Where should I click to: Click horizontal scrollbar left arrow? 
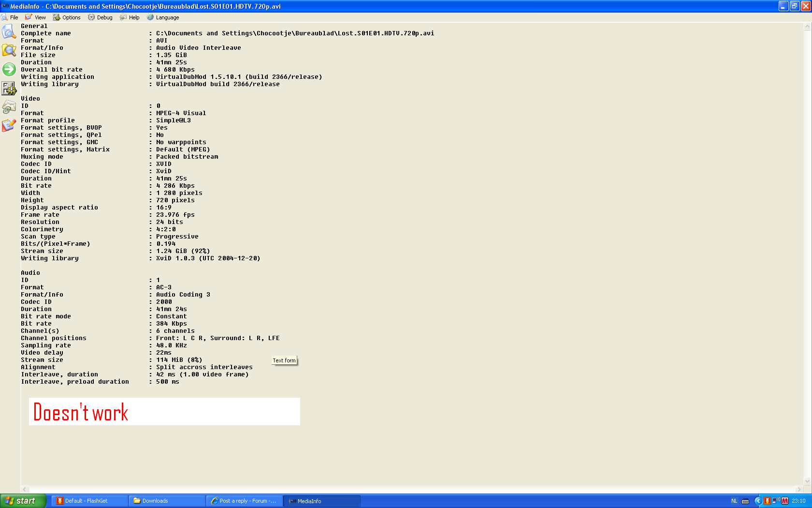click(25, 489)
